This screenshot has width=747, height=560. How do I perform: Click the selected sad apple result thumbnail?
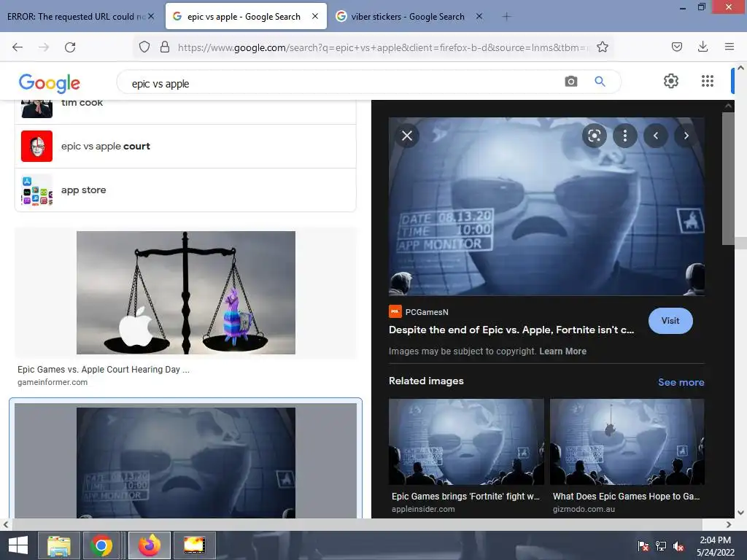(x=186, y=462)
